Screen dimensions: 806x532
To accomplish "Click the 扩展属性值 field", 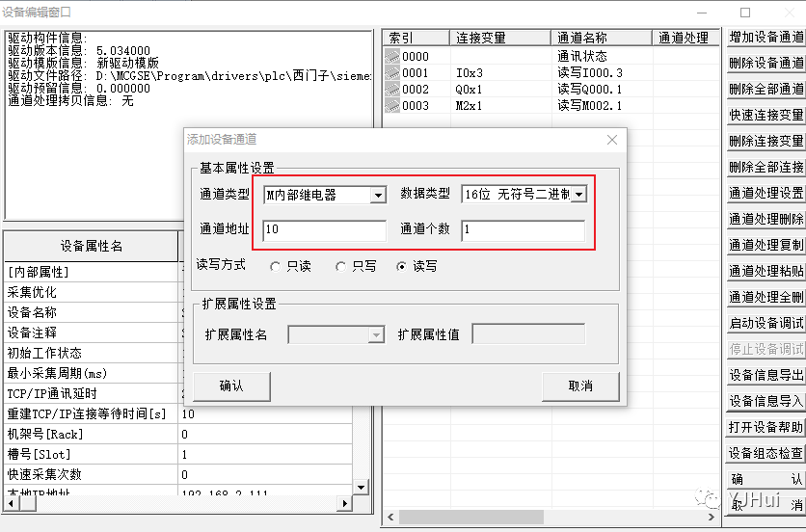I will [x=528, y=334].
